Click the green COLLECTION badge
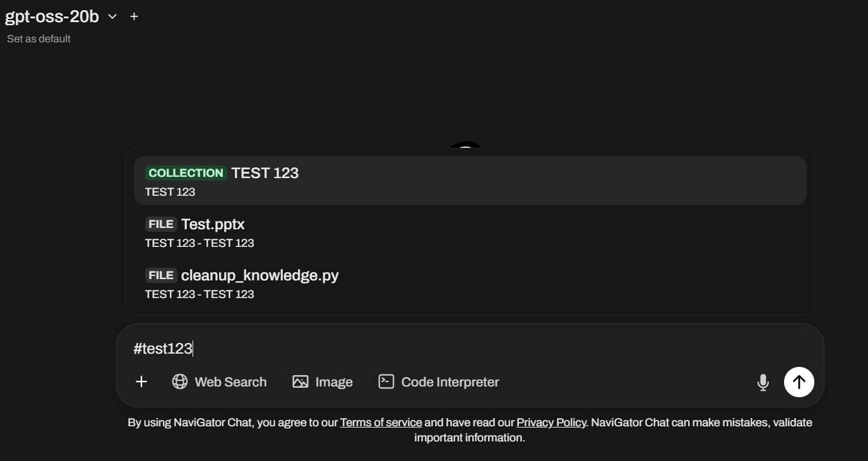 [x=186, y=173]
